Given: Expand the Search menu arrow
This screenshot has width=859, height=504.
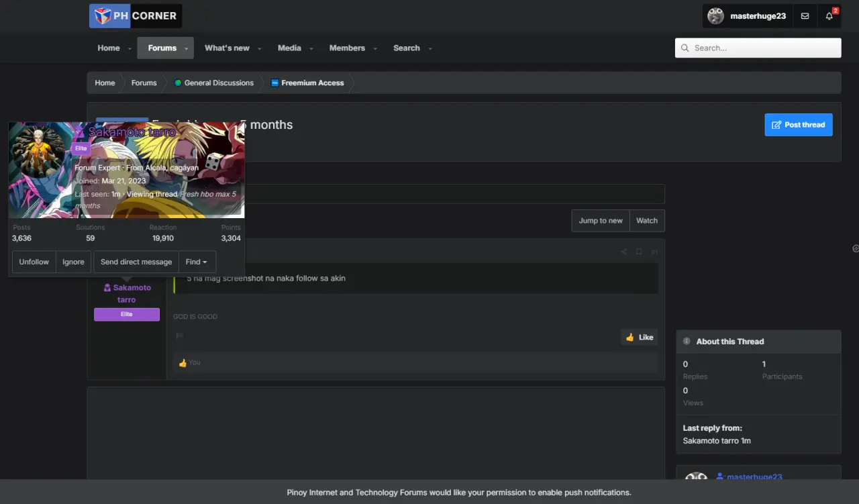Looking at the screenshot, I should tap(430, 48).
